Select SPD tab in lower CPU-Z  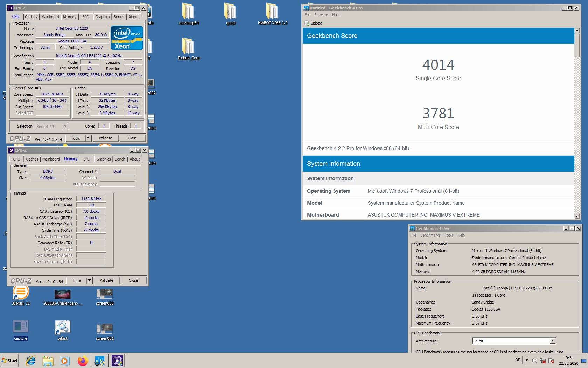point(87,159)
